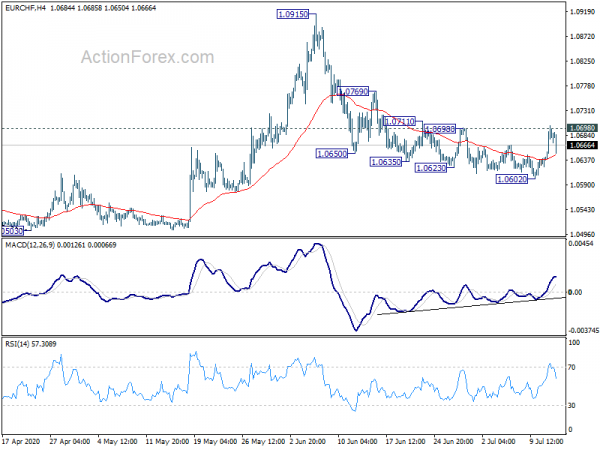The width and height of the screenshot is (600, 450).
Task: Select the 1.06020 low price label
Action: tap(512, 179)
